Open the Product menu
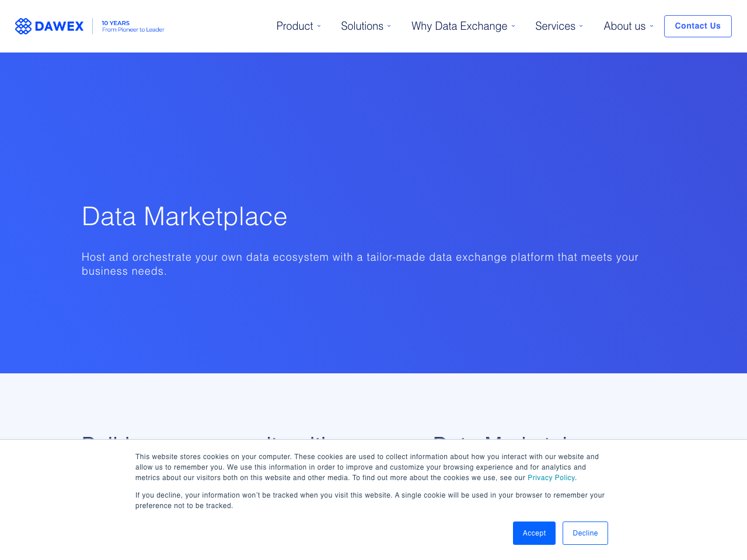Screen dimensions: 747x560 295,26
